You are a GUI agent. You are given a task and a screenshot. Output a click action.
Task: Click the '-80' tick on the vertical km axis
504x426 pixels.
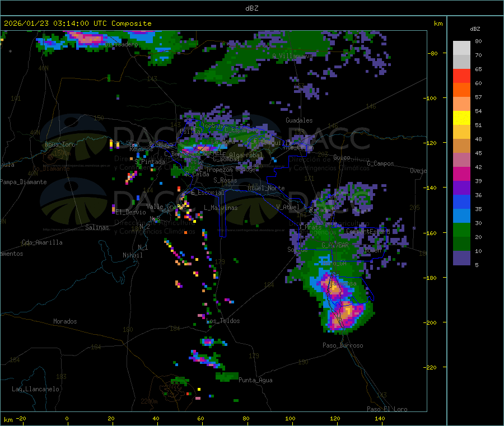click(432, 53)
